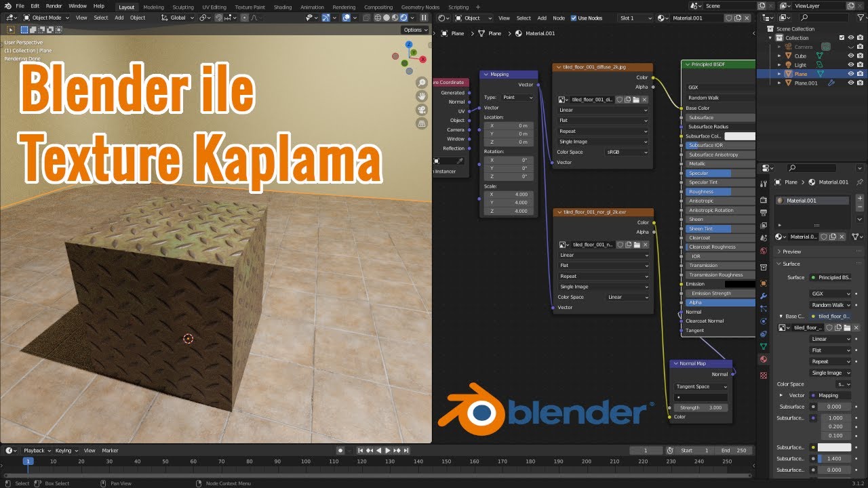The width and height of the screenshot is (868, 488).
Task: Click Subsurface Color white swatch in properties
Action: click(x=834, y=447)
